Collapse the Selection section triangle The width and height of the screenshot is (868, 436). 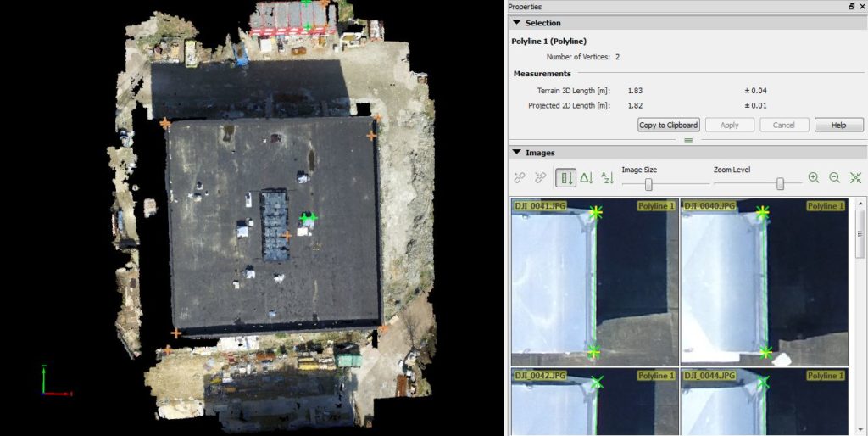pyautogui.click(x=516, y=23)
